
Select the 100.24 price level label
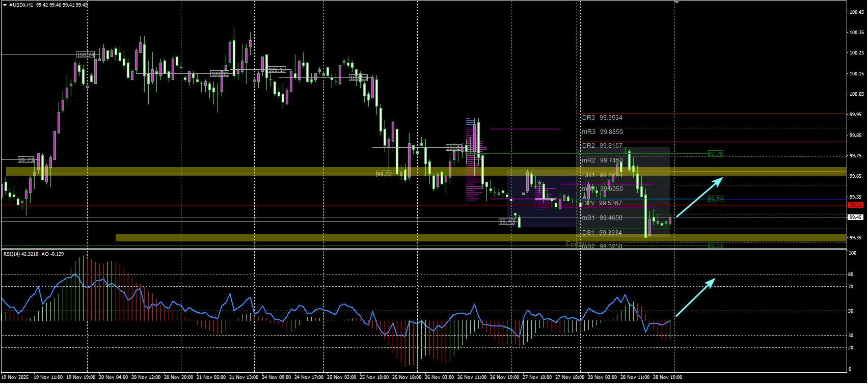(86, 55)
